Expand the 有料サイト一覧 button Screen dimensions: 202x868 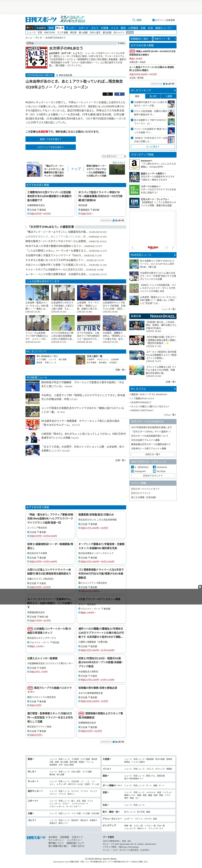click(165, 39)
